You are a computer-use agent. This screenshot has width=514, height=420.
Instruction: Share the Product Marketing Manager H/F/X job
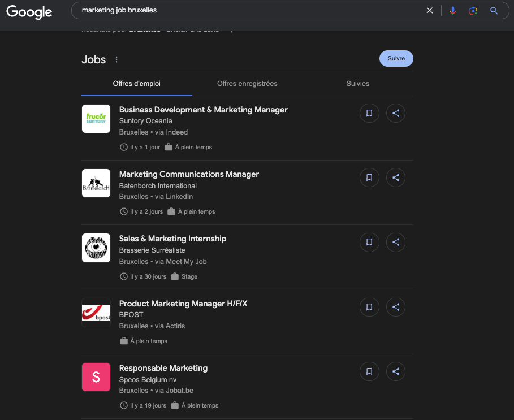[396, 307]
